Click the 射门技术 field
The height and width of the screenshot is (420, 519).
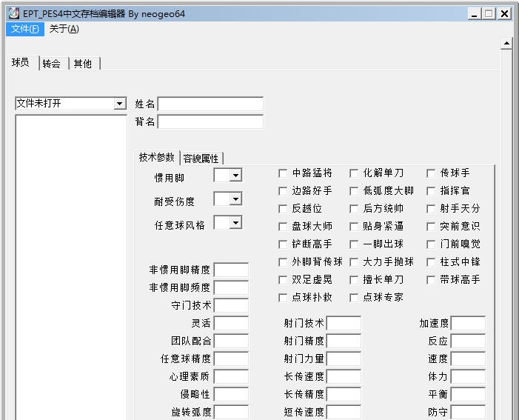point(344,323)
